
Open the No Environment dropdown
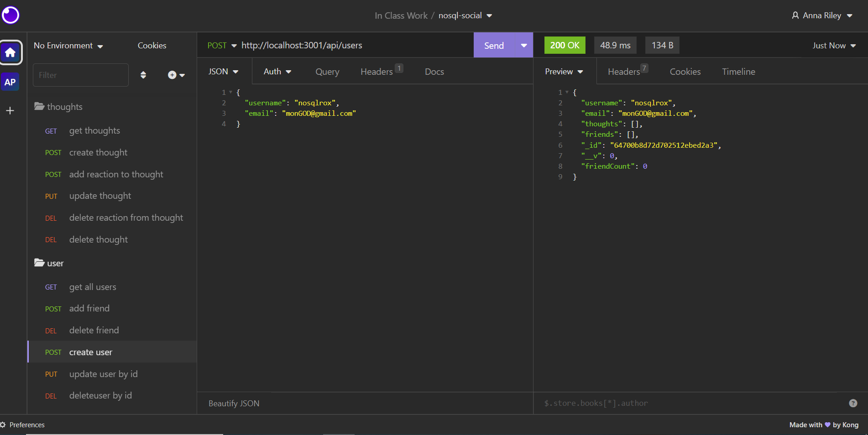point(68,45)
